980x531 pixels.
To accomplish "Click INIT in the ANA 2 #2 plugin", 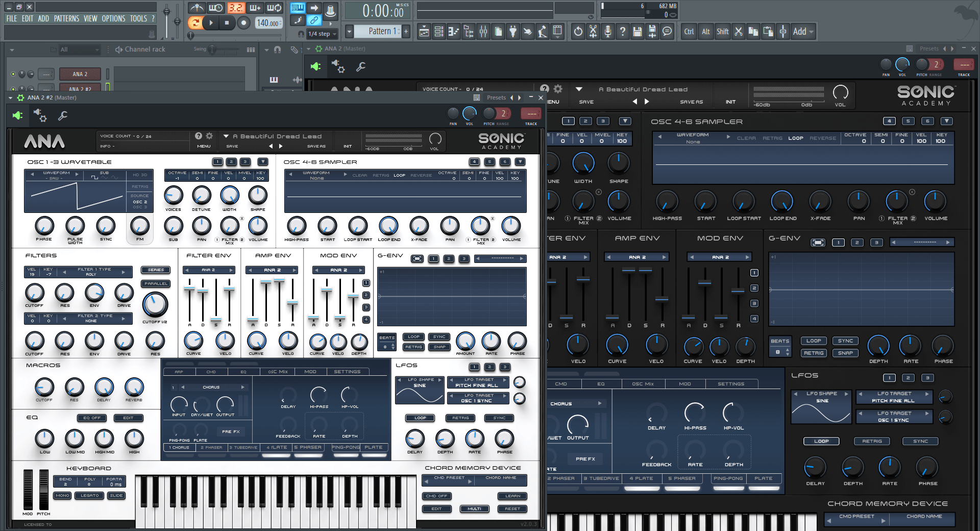I will click(348, 147).
